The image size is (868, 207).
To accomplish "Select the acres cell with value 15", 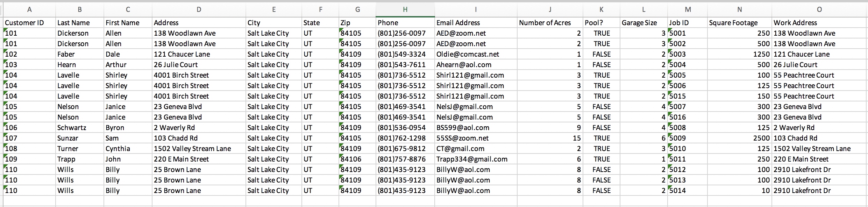I will point(550,138).
